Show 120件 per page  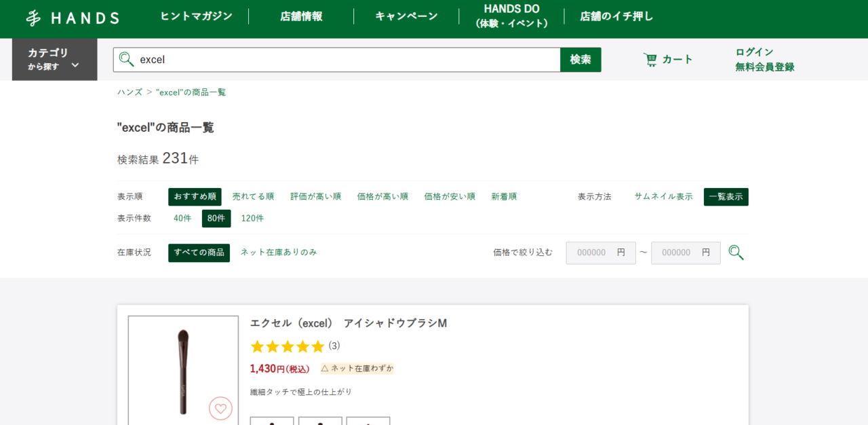click(252, 219)
